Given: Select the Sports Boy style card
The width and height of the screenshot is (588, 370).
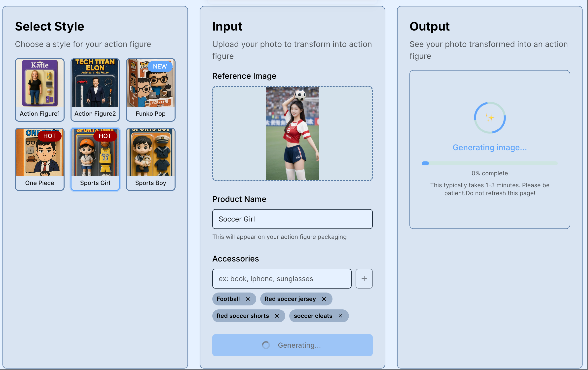Looking at the screenshot, I should point(150,159).
